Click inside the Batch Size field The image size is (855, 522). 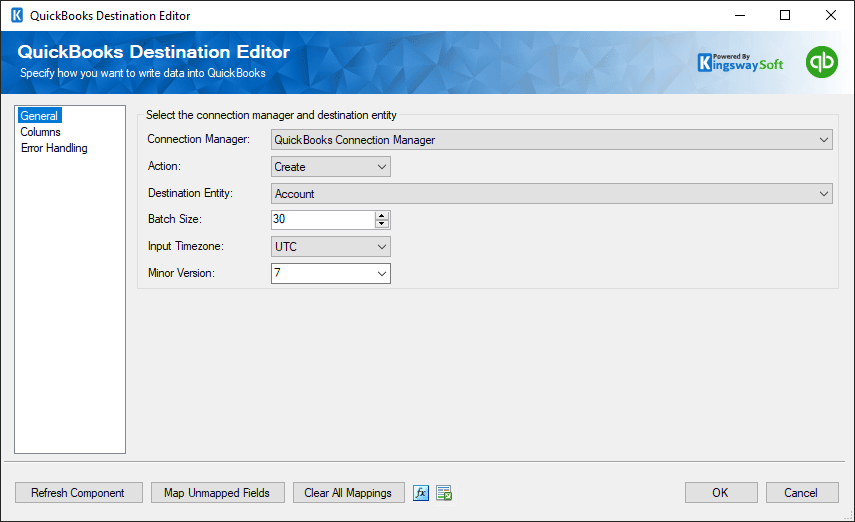pyautogui.click(x=323, y=219)
